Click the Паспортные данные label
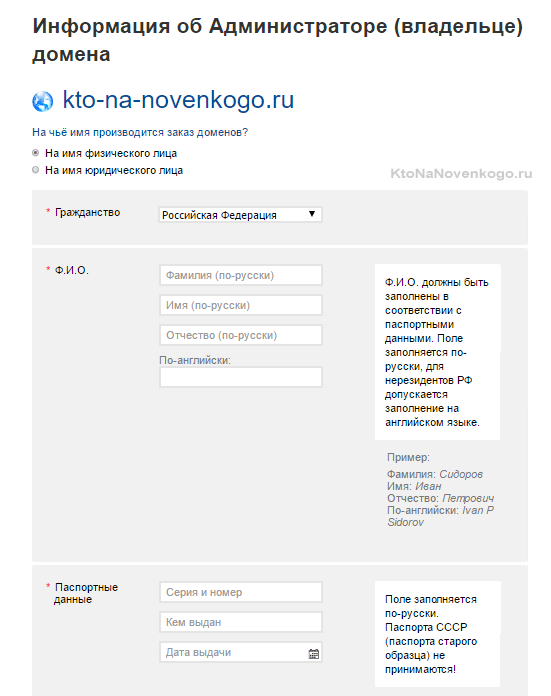The image size is (551, 696). 86,593
